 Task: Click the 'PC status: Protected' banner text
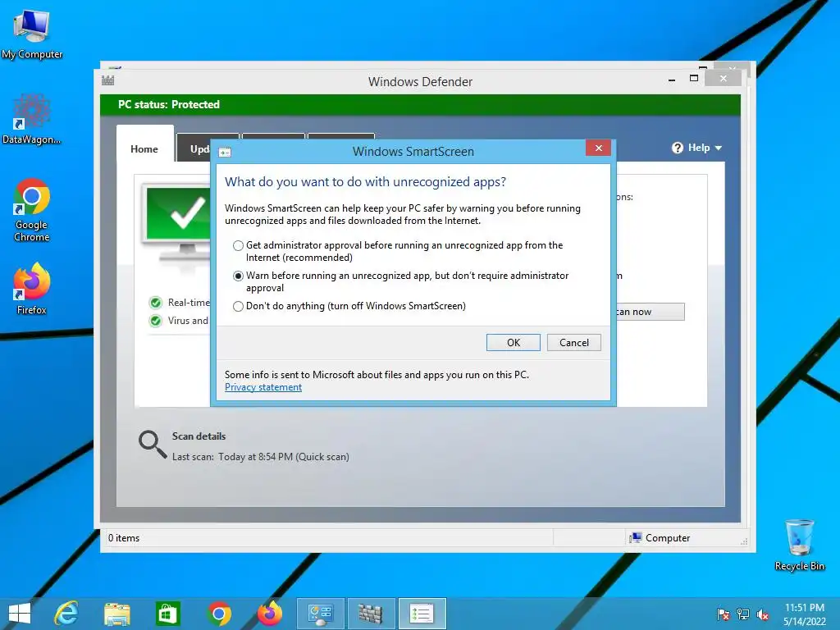point(169,104)
